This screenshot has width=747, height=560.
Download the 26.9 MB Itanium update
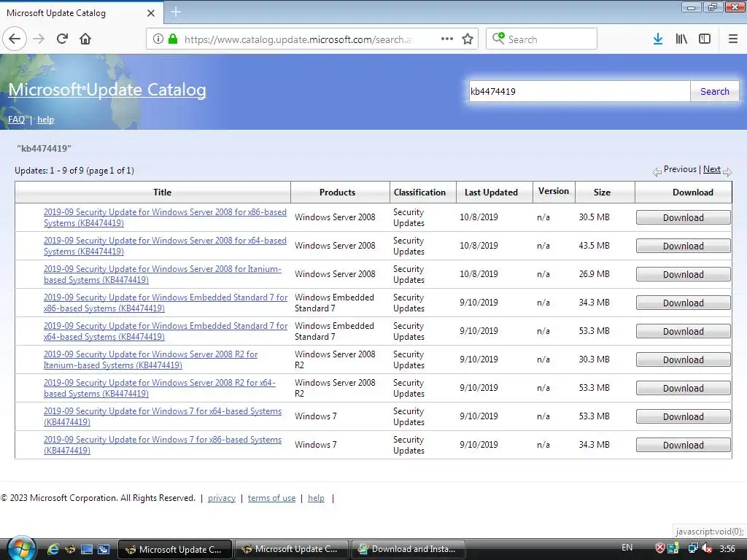[683, 274]
